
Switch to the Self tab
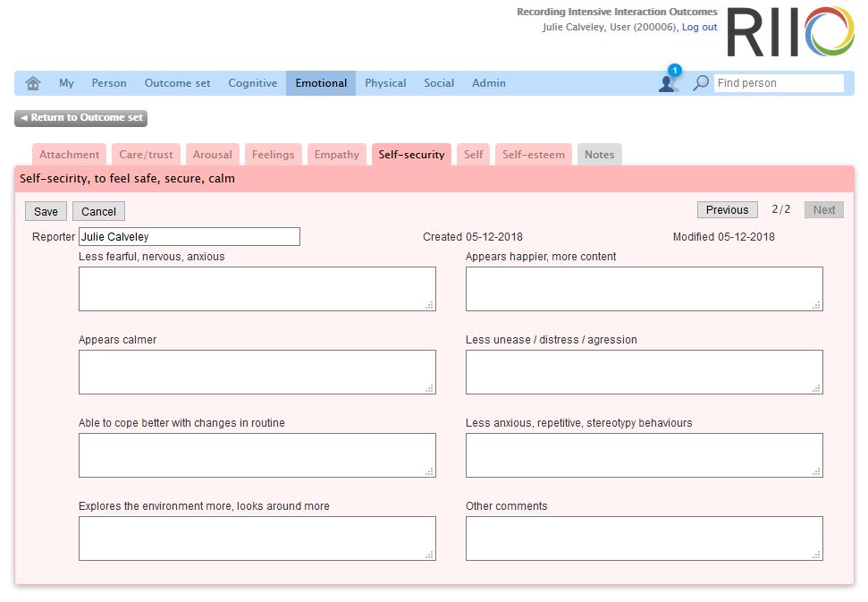[x=473, y=155]
